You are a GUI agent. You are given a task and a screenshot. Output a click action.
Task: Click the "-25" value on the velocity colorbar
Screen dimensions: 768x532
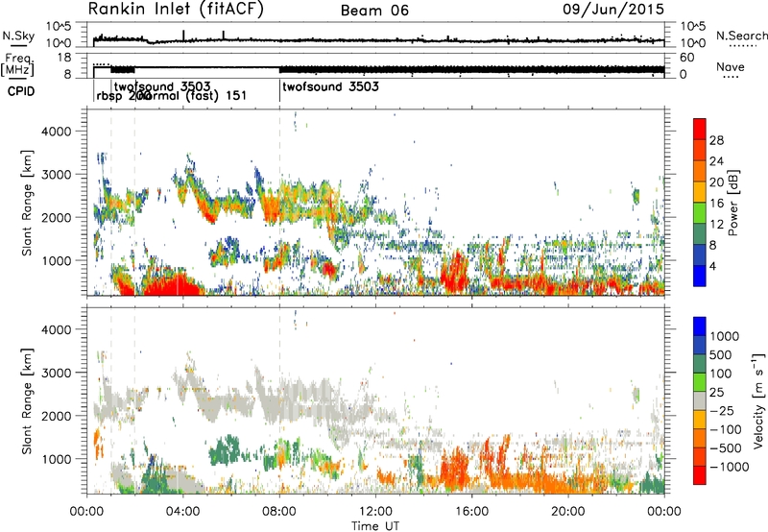point(721,411)
